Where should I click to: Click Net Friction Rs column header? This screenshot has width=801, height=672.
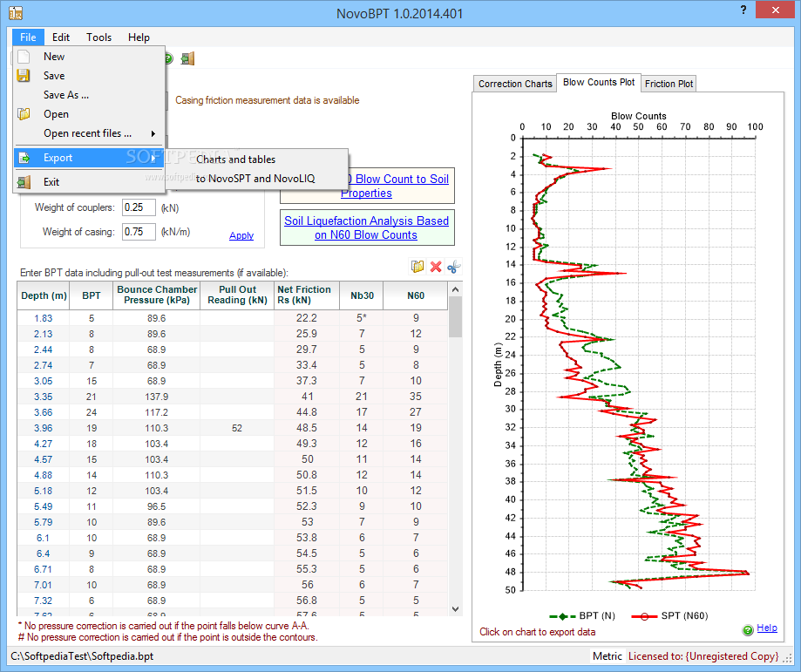tap(307, 295)
